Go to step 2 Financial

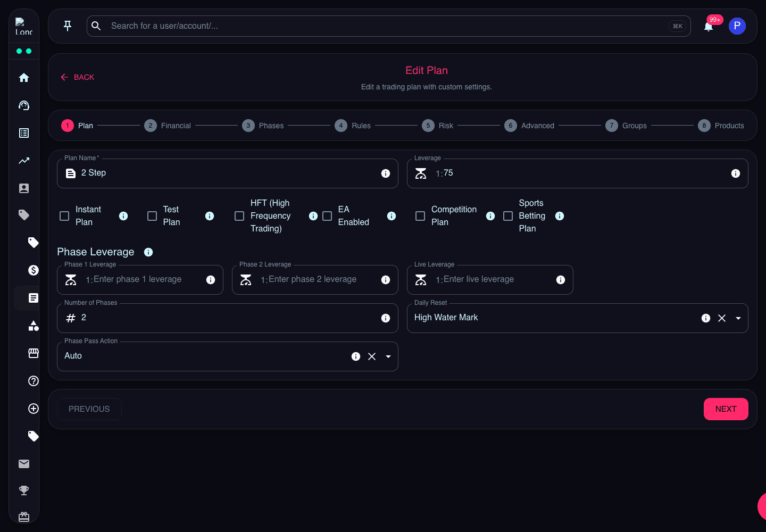pos(168,126)
